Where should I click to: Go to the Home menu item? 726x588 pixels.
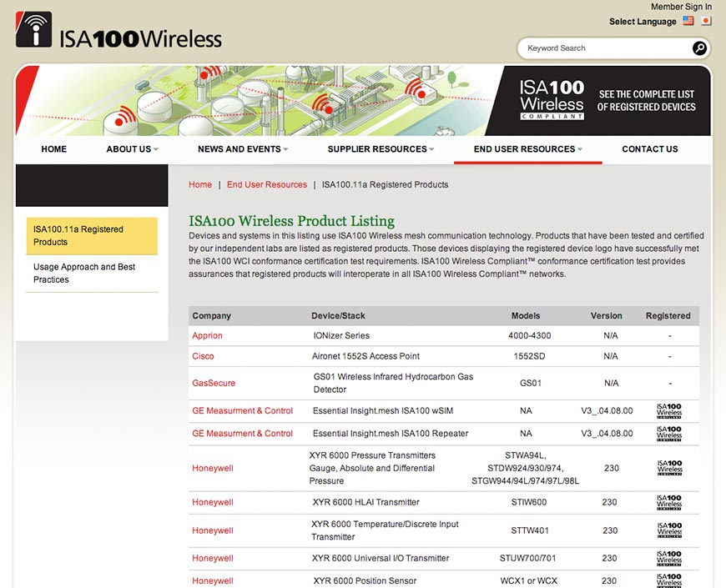click(53, 149)
